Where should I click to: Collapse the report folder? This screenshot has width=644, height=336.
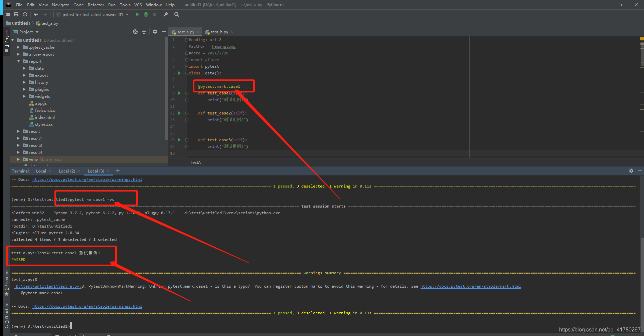[18, 61]
